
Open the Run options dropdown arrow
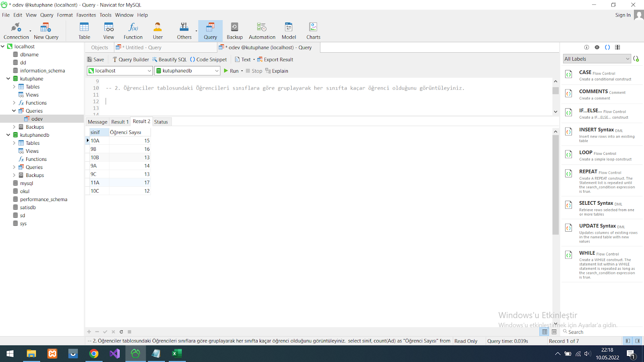pyautogui.click(x=242, y=71)
